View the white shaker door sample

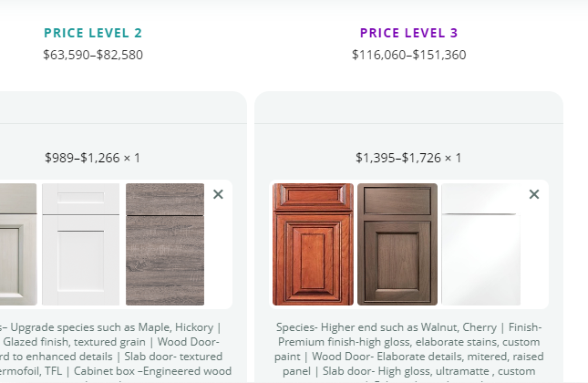(80, 244)
